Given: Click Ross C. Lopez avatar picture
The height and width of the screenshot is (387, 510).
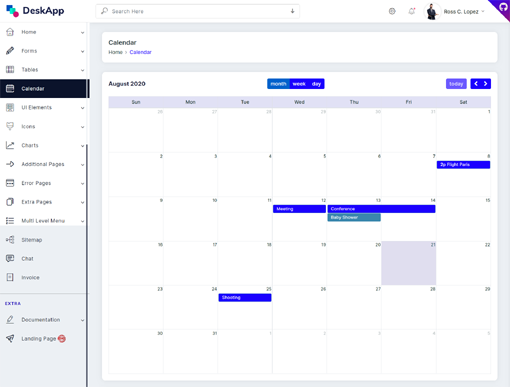Looking at the screenshot, I should (x=432, y=11).
